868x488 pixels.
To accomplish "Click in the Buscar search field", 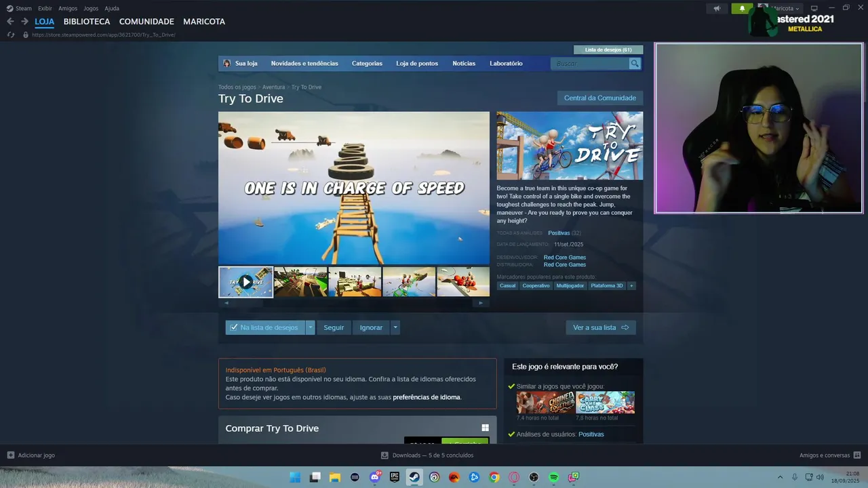I will pyautogui.click(x=591, y=63).
